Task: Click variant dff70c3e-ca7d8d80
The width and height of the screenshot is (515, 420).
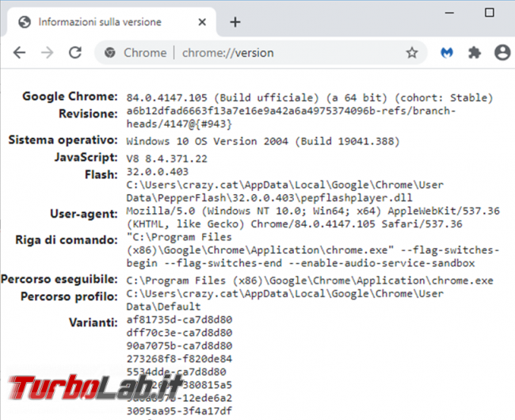Action: pos(179,333)
